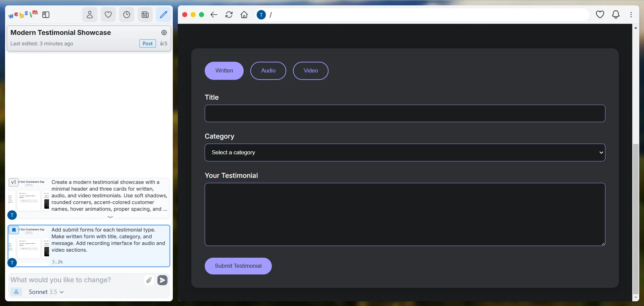Go back in the preview browser
The image size is (644, 306).
pyautogui.click(x=214, y=15)
